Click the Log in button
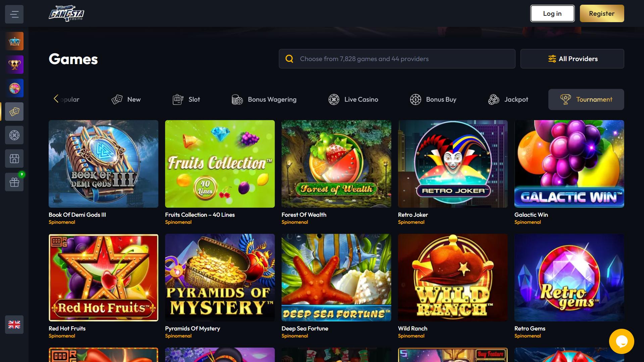 point(552,13)
